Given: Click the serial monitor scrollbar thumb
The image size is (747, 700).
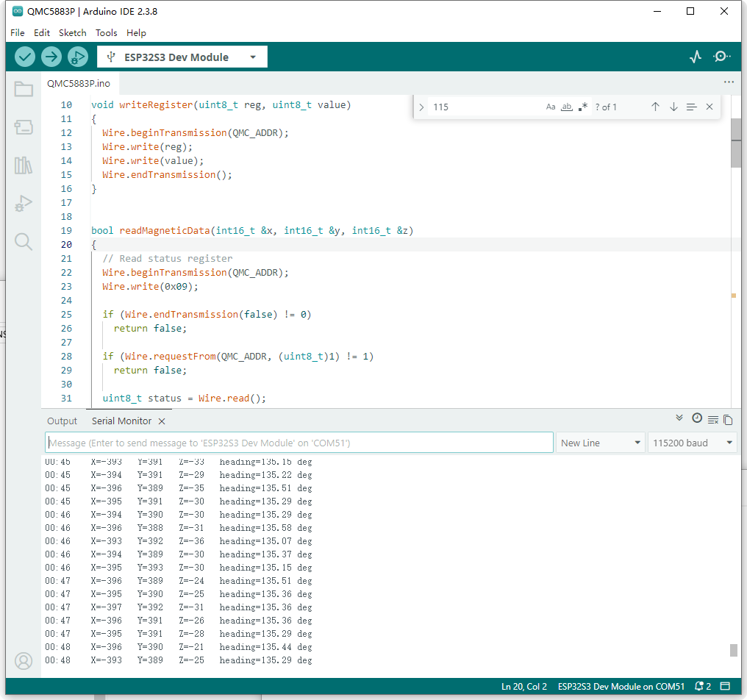Looking at the screenshot, I should click(x=734, y=650).
